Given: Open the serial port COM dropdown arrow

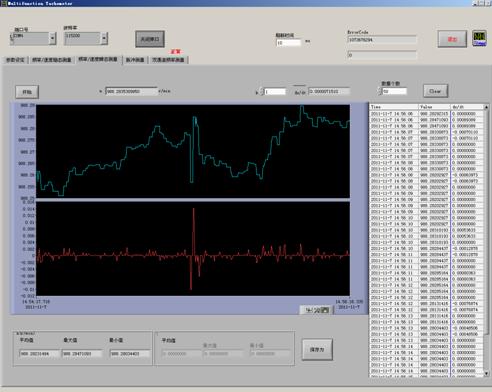Looking at the screenshot, I should click(52, 38).
